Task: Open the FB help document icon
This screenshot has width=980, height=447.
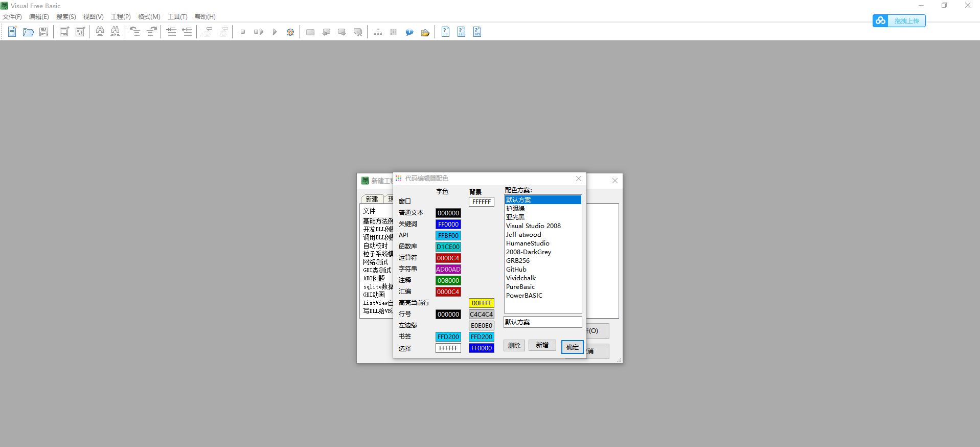Action: tap(445, 32)
